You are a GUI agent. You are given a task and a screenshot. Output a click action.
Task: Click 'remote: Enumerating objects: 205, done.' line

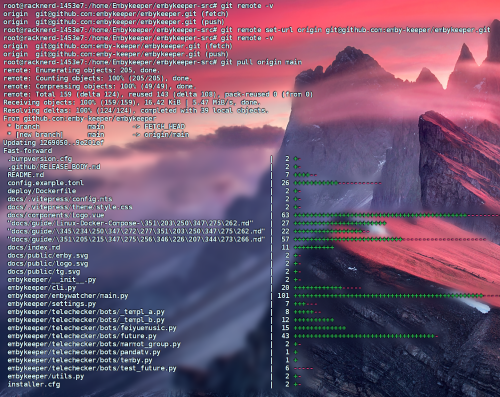coord(81,70)
